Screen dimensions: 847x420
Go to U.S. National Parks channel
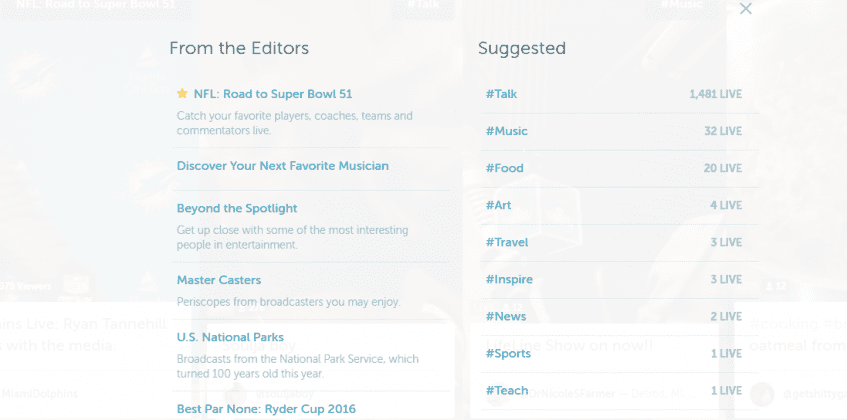click(230, 337)
